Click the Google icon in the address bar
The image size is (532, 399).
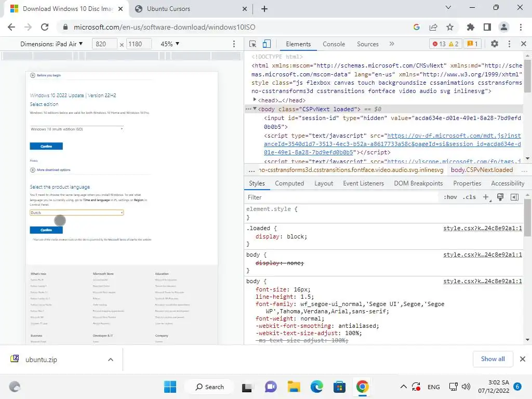point(417,27)
